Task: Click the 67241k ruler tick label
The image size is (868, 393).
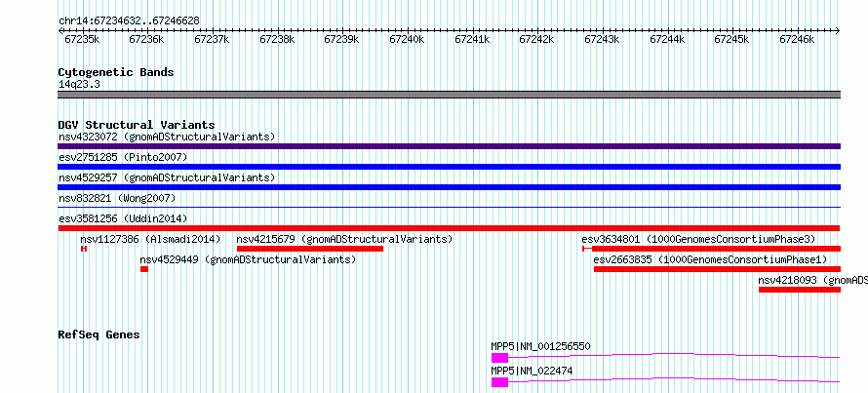Action: pyautogui.click(x=472, y=39)
